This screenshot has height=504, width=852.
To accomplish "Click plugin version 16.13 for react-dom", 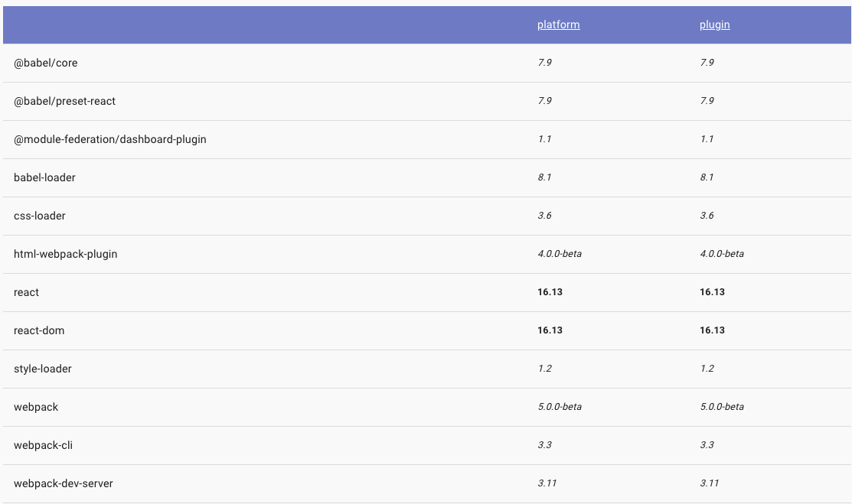I will point(713,330).
